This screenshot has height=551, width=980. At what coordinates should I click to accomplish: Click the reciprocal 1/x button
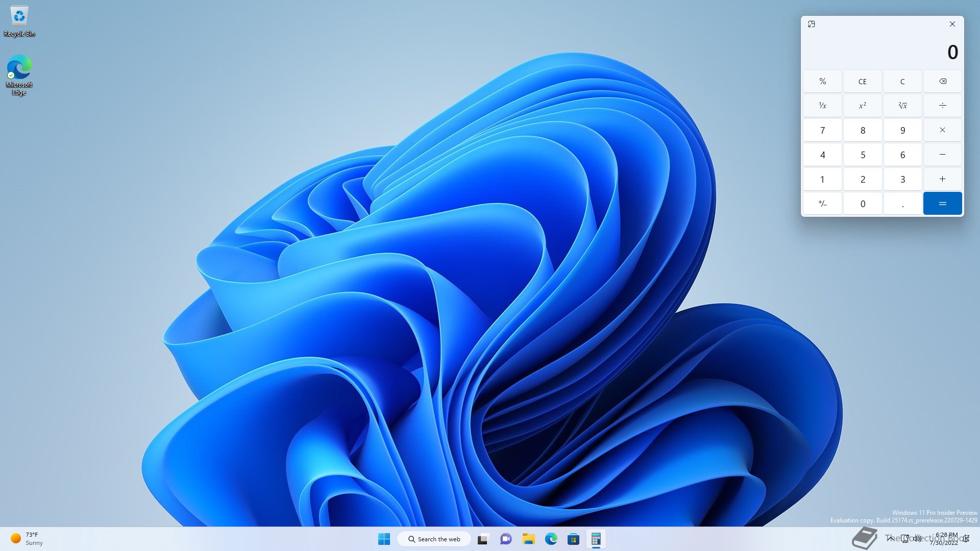click(x=822, y=106)
